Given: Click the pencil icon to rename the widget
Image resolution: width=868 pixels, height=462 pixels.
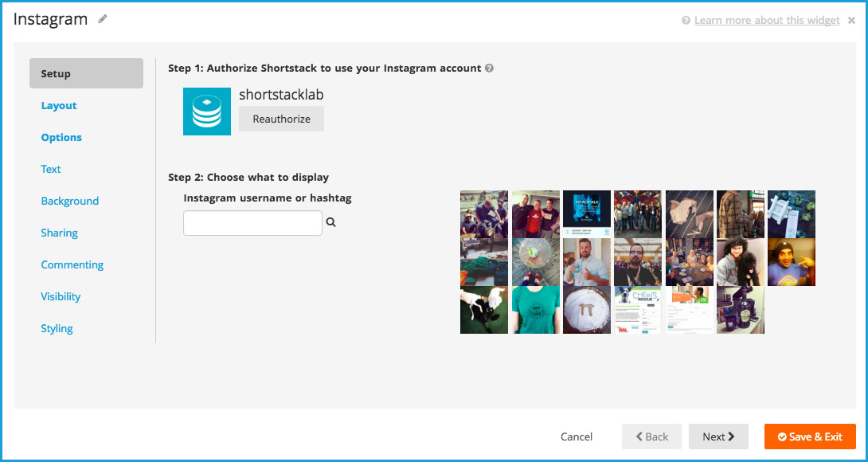Looking at the screenshot, I should 102,18.
